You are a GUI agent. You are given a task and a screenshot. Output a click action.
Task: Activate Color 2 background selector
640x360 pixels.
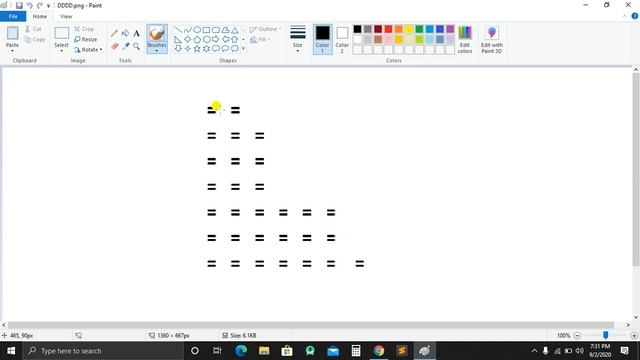point(342,40)
